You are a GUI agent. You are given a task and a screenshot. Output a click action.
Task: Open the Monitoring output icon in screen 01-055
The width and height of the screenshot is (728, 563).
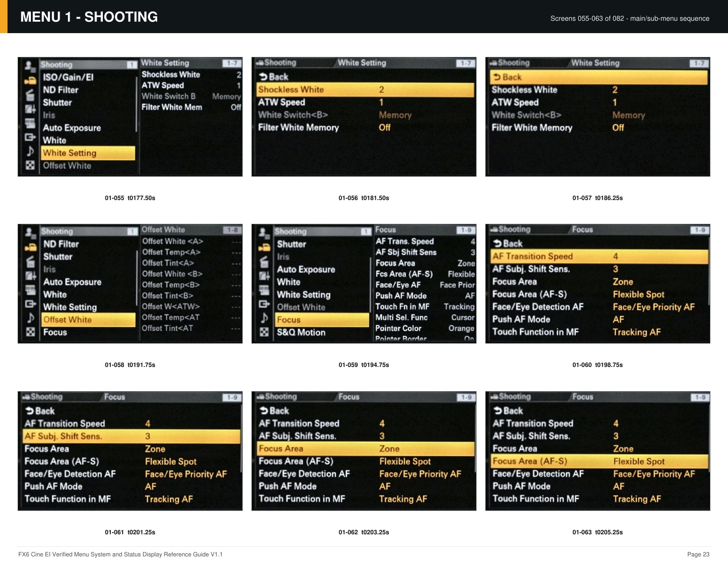tap(30, 137)
